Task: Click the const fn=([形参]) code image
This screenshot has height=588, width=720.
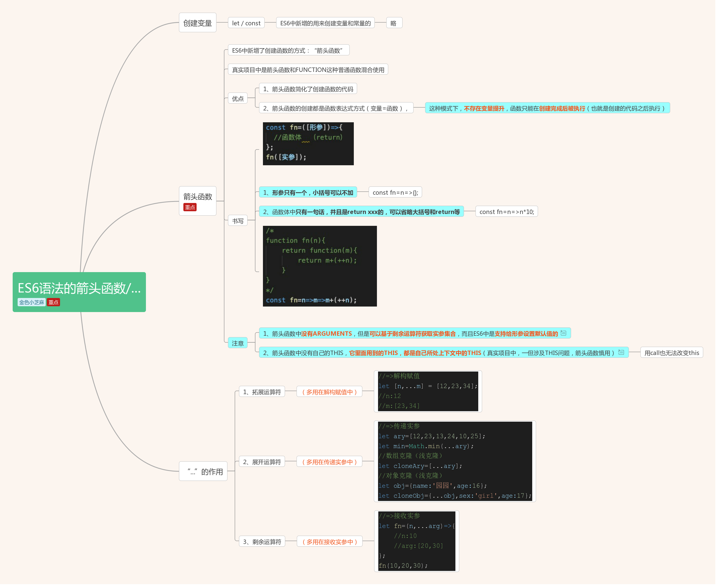Action: click(310, 145)
